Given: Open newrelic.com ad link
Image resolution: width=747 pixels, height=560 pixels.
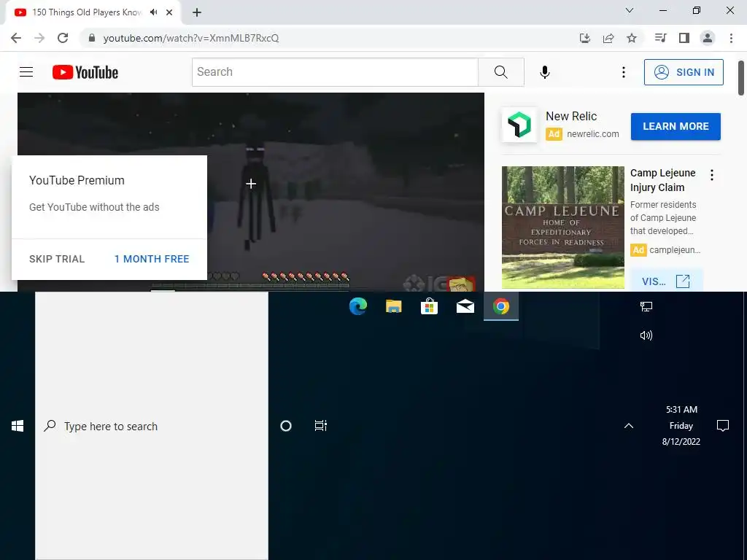Looking at the screenshot, I should [592, 134].
